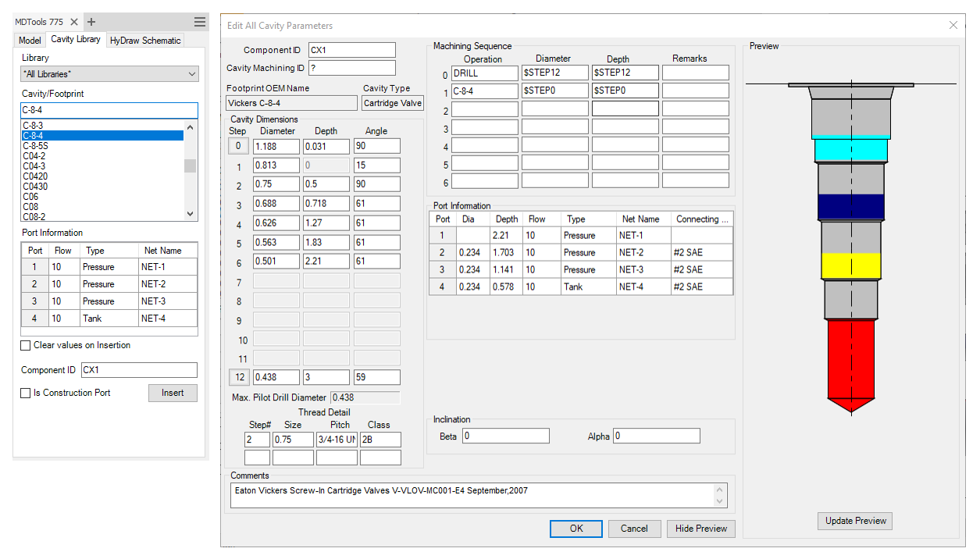Image resolution: width=980 pixels, height=559 pixels.
Task: Click the Cavity Machining ID field
Action: pos(351,68)
